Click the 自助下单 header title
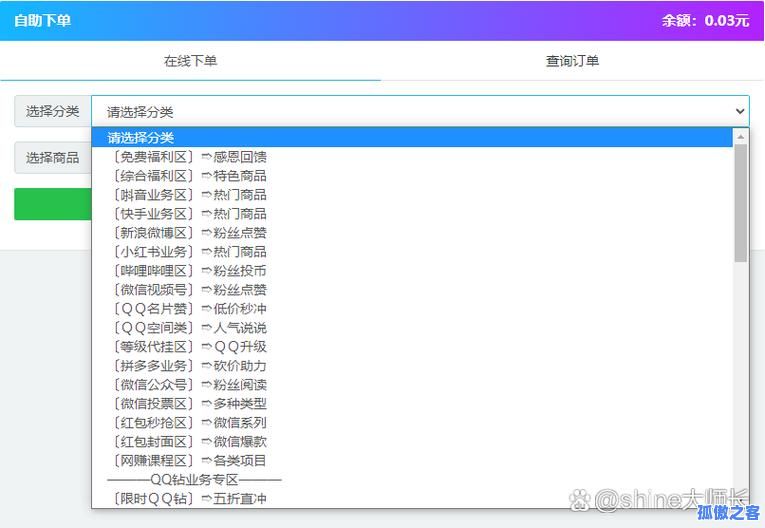 point(42,20)
